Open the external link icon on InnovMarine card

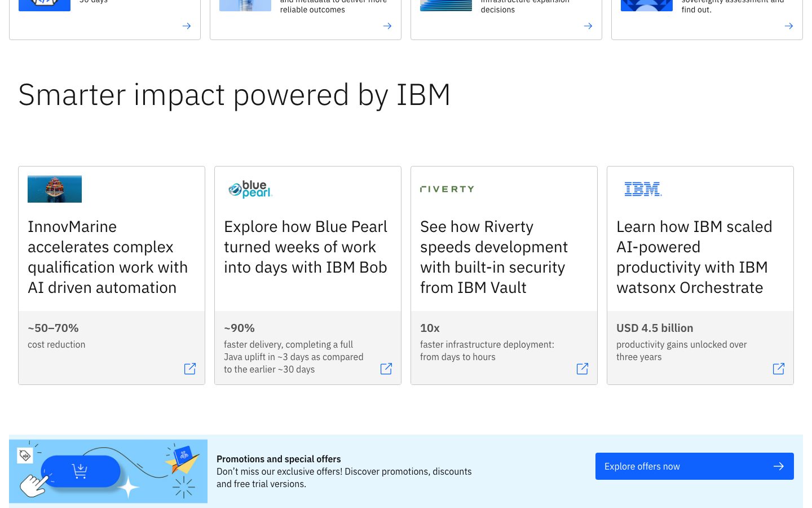[x=190, y=369]
